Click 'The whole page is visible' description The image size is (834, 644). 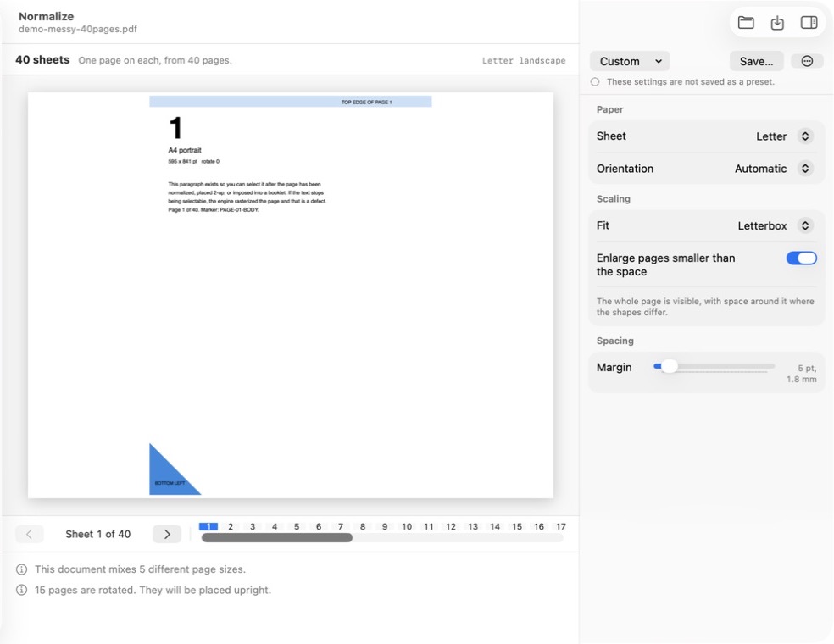coord(705,307)
